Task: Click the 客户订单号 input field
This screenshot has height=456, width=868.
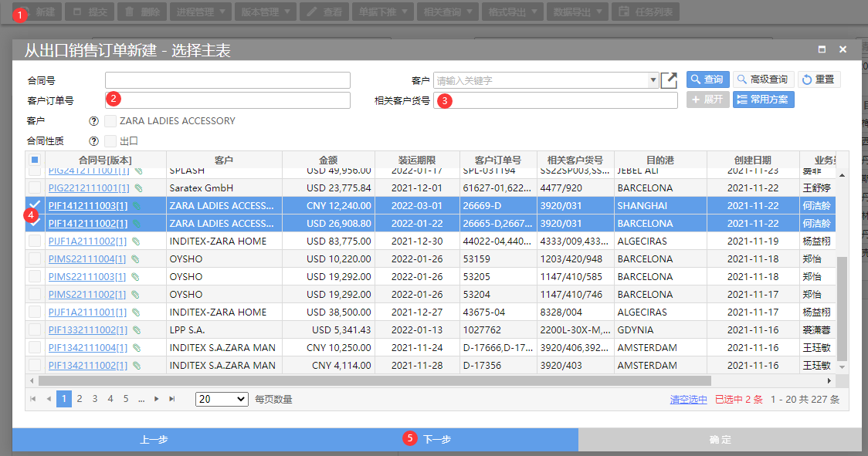Action: point(227,100)
